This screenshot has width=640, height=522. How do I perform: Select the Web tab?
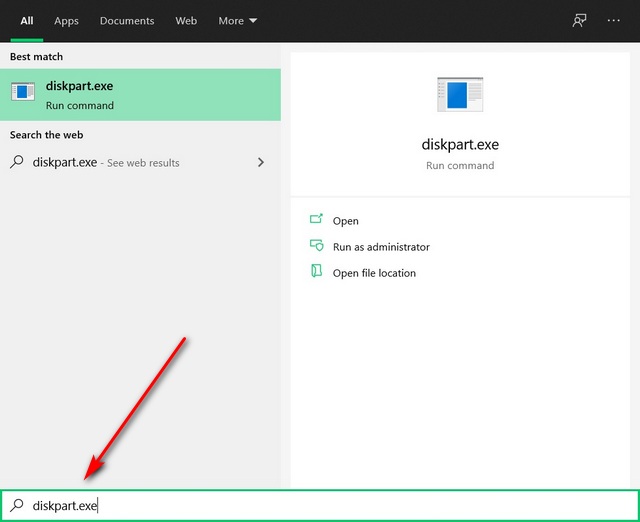186,20
